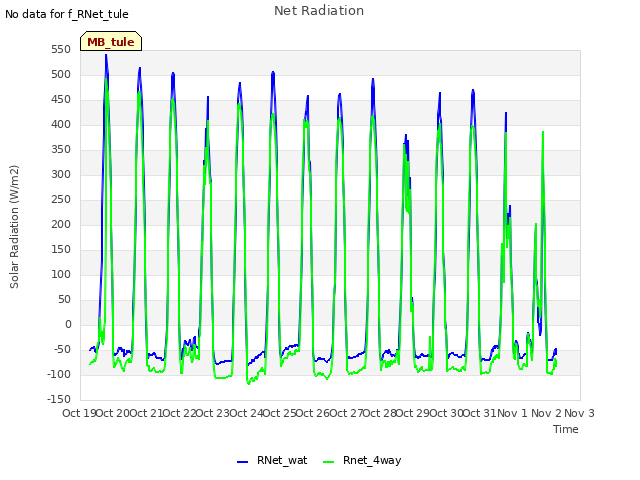Click the 500 y-axis tick label
The image size is (640, 480).
(x=61, y=75)
